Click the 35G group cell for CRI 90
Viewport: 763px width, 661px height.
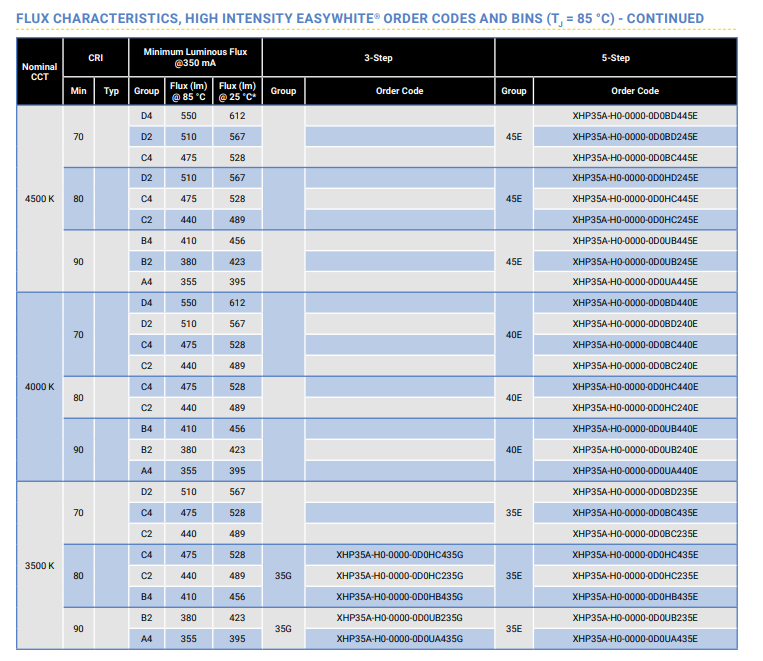click(x=283, y=628)
